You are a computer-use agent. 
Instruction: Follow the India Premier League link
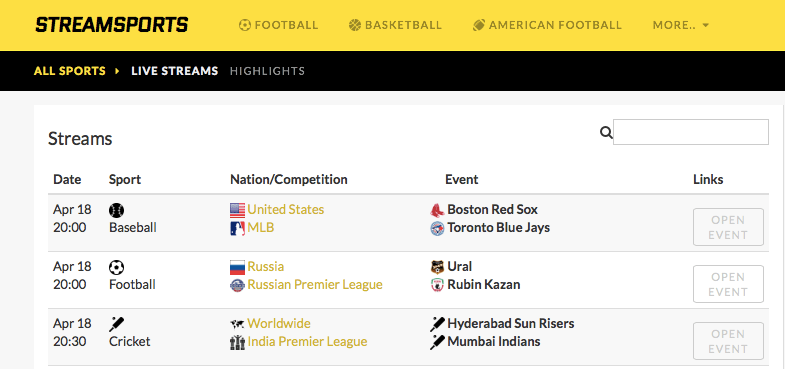pyautogui.click(x=307, y=341)
